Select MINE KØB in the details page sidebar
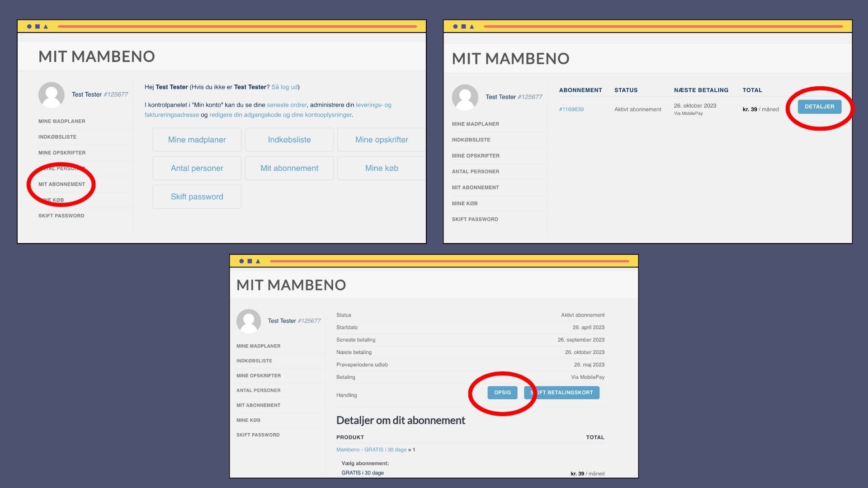The width and height of the screenshot is (868, 488). [x=249, y=420]
